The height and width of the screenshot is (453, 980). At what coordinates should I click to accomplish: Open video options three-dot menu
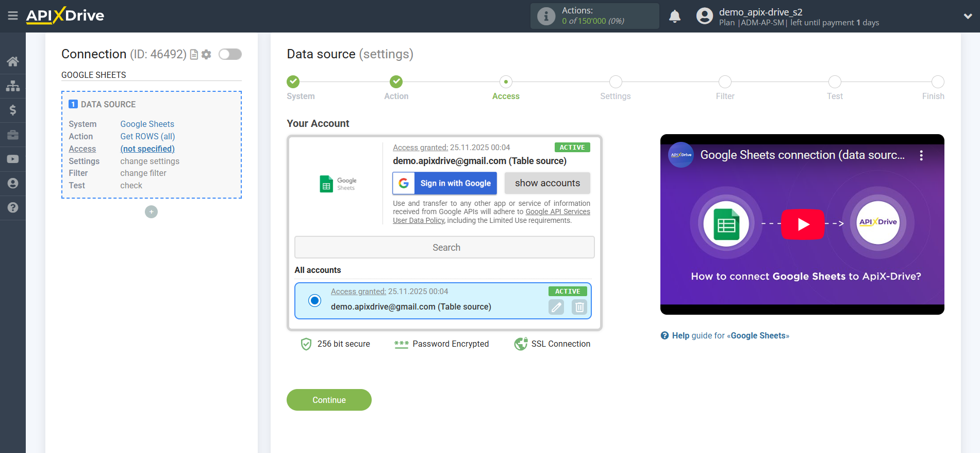click(x=921, y=155)
